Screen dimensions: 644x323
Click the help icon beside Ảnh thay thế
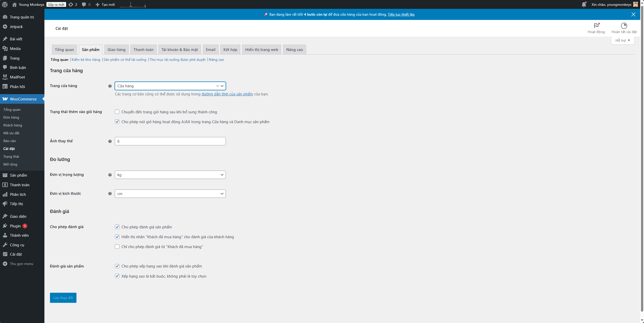pyautogui.click(x=110, y=141)
